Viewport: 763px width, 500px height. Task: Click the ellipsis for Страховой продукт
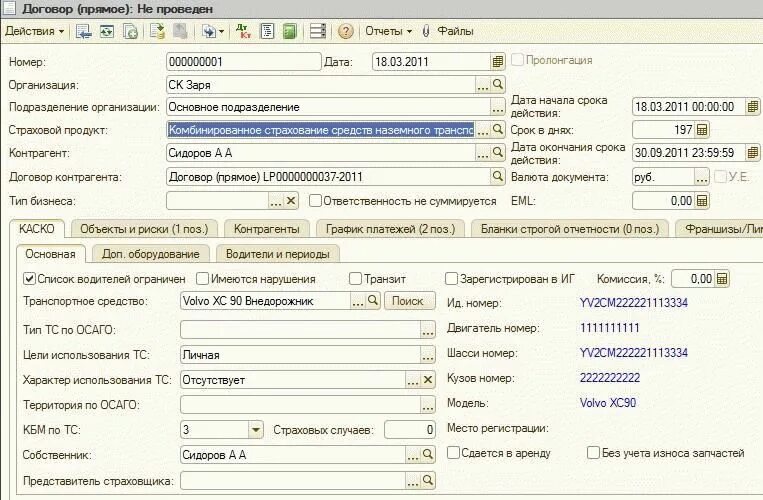point(483,130)
